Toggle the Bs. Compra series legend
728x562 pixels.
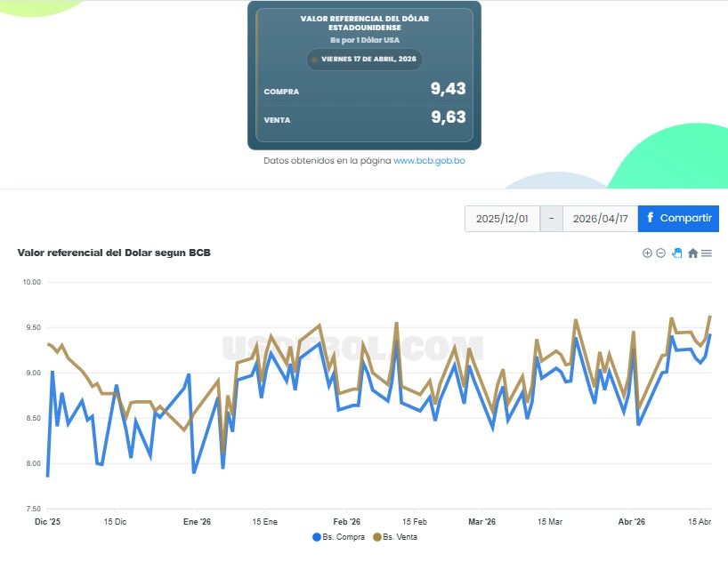pyautogui.click(x=339, y=537)
